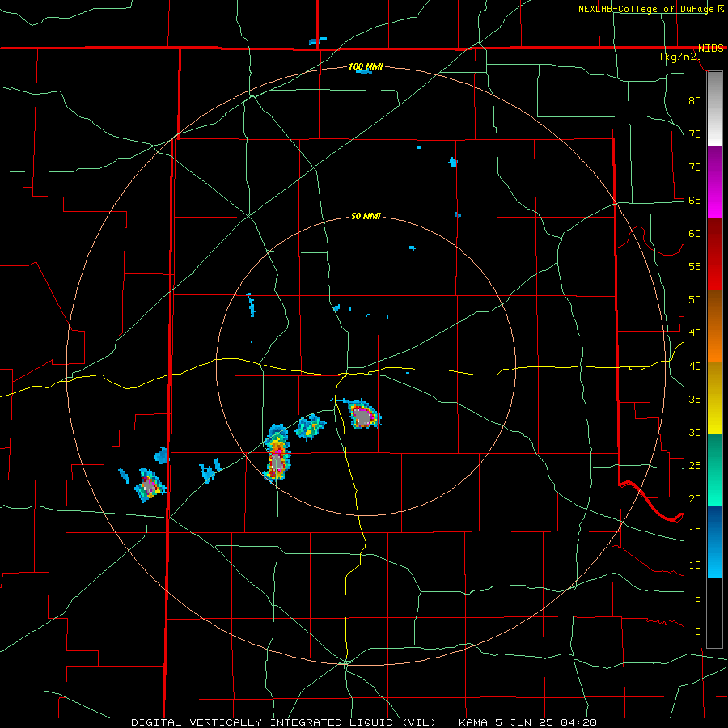728x728 pixels.
Task: Click the 80 value on the color scale
Action: [695, 101]
